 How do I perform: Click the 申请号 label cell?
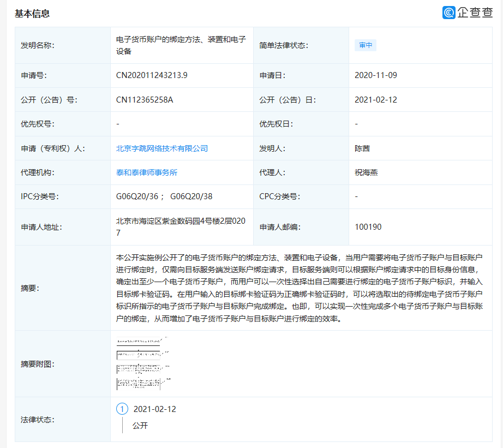tap(63, 75)
